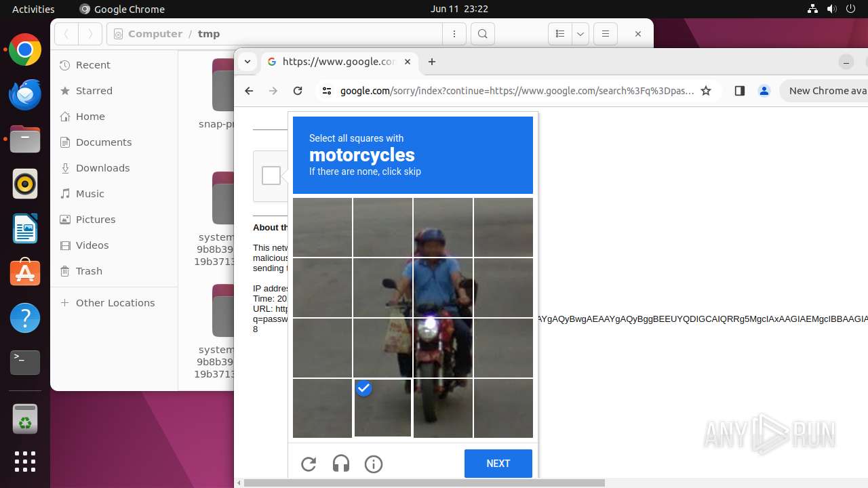Screen dimensions: 868x488
Task: Go forward in Chrome
Action: [273, 91]
